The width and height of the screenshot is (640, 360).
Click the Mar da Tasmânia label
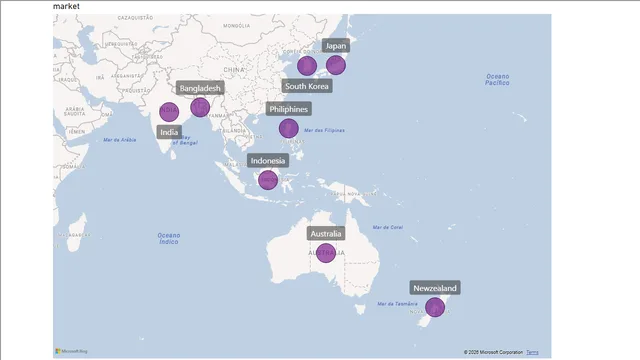398,304
